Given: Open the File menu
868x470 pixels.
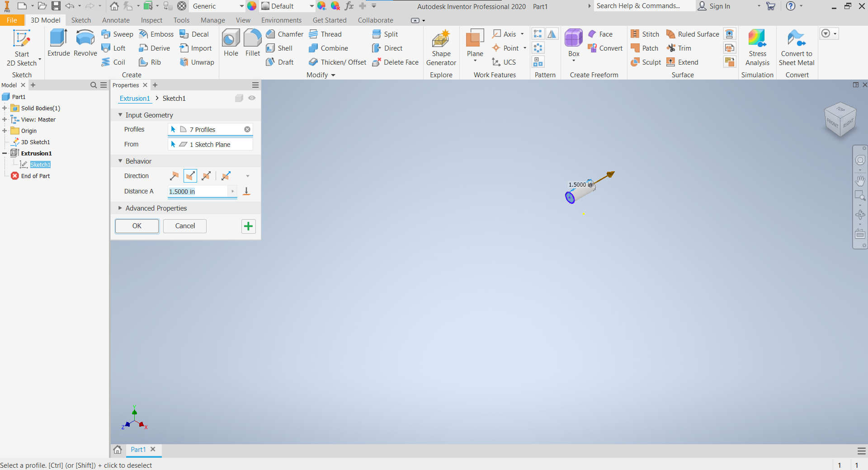Looking at the screenshot, I should coord(12,20).
